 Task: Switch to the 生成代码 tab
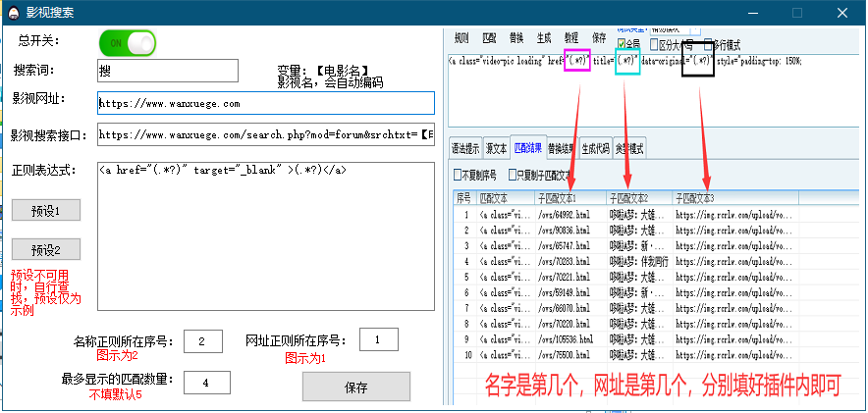click(x=596, y=148)
